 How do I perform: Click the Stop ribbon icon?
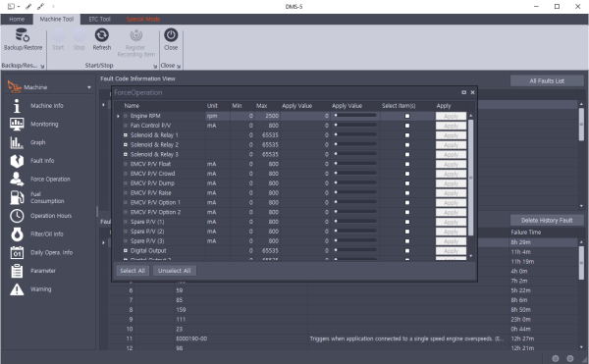pos(79,35)
